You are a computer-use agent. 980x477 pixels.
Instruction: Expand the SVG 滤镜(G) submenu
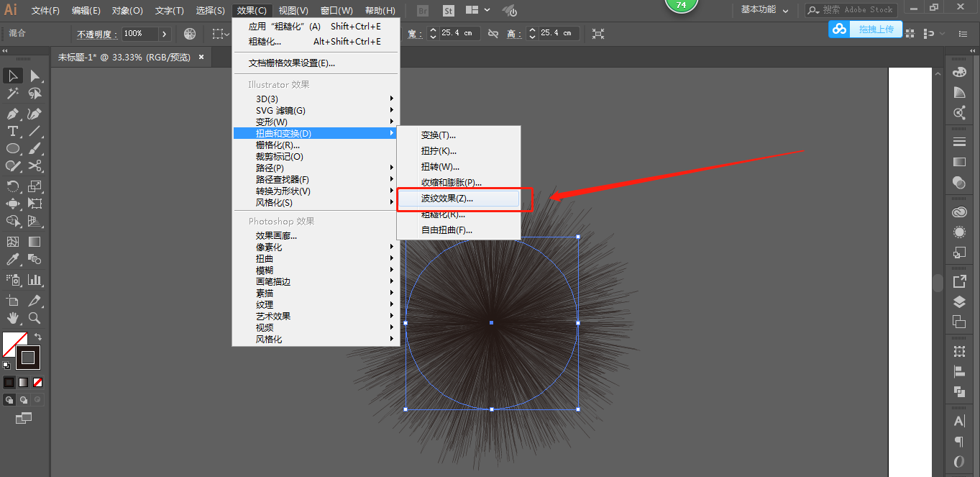tap(316, 110)
